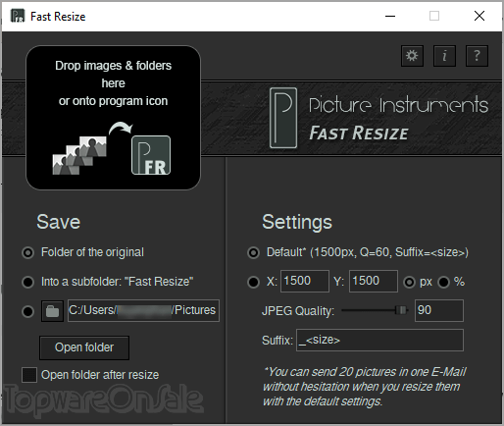Image resolution: width=504 pixels, height=426 pixels.
Task: Select 'Into a subfolder: Fast Resize' option
Action: (x=27, y=282)
